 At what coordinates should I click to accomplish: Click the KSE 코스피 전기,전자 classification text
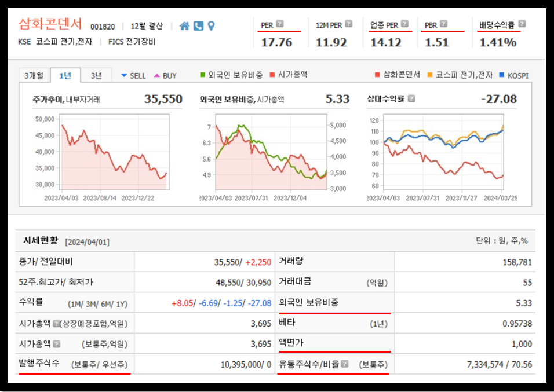55,42
